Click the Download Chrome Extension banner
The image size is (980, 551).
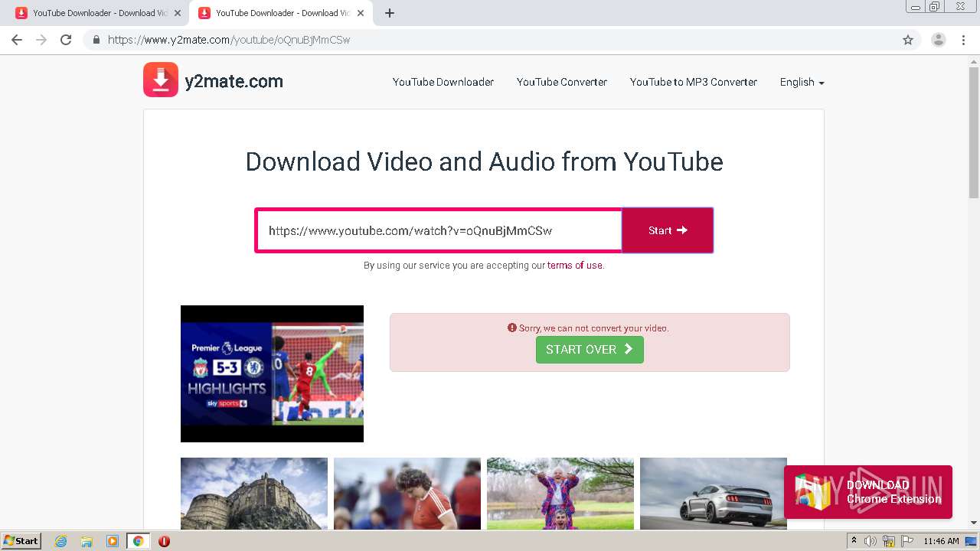pos(868,492)
